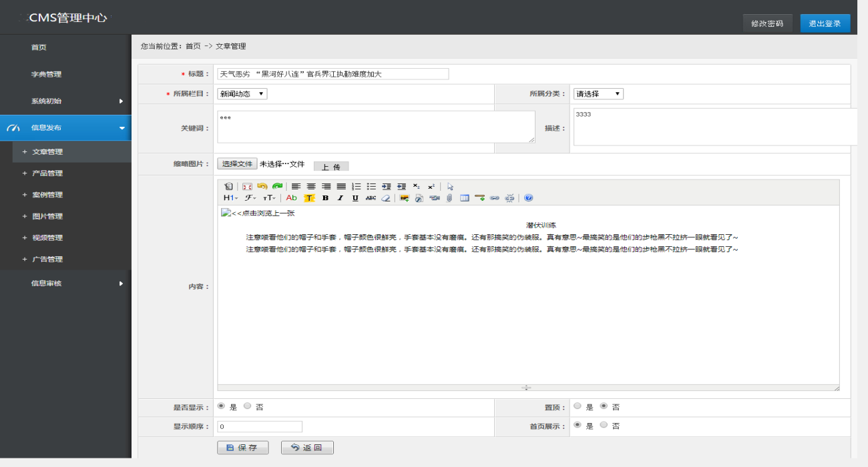Toggle italic formatting

coord(340,198)
